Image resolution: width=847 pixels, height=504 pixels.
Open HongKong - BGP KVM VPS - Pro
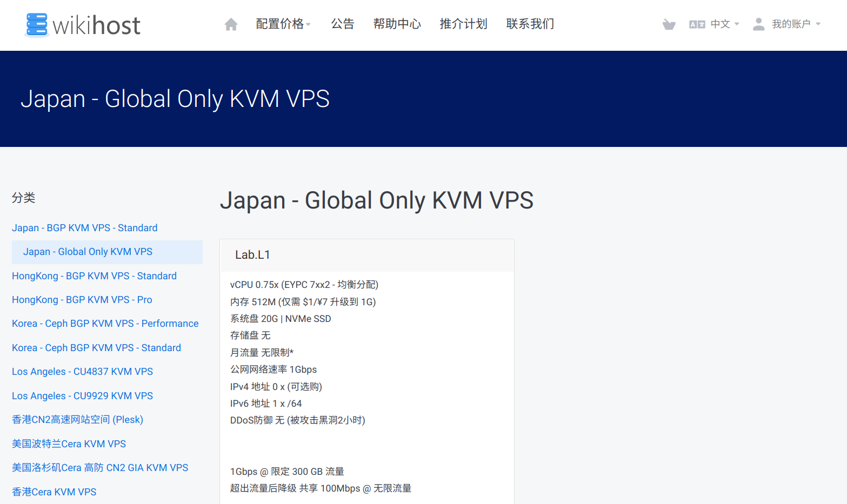pos(82,300)
